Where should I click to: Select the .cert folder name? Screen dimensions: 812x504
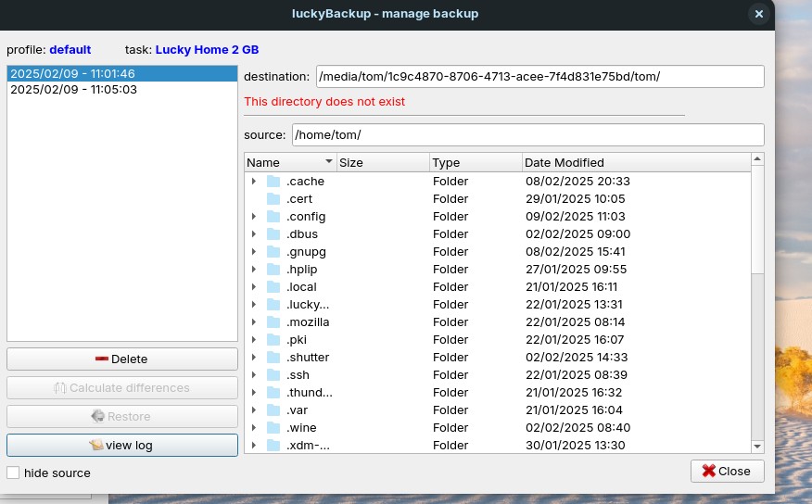click(299, 198)
